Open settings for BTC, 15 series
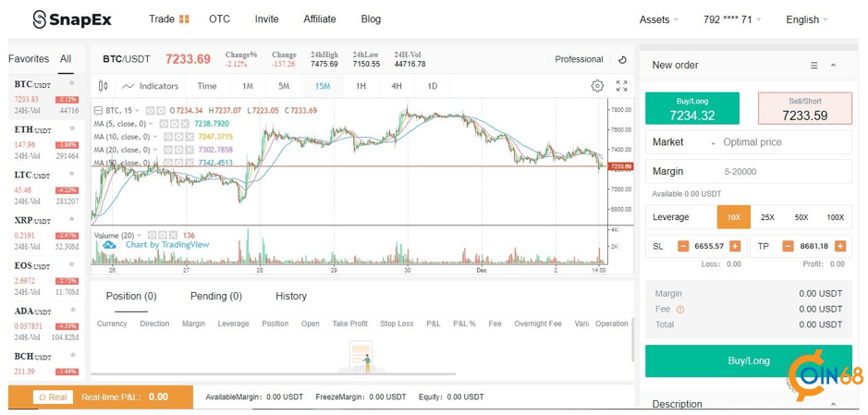This screenshot has height=415, width=868. click(x=161, y=110)
